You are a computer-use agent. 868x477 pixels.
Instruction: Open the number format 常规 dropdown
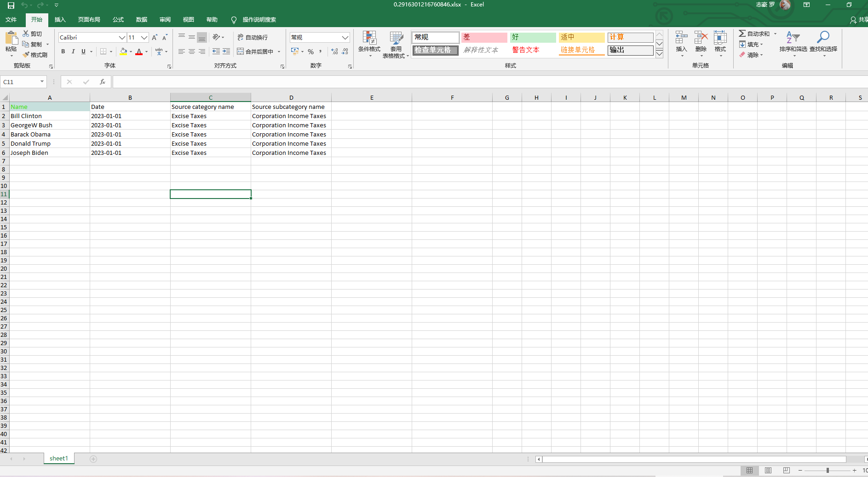tap(345, 37)
